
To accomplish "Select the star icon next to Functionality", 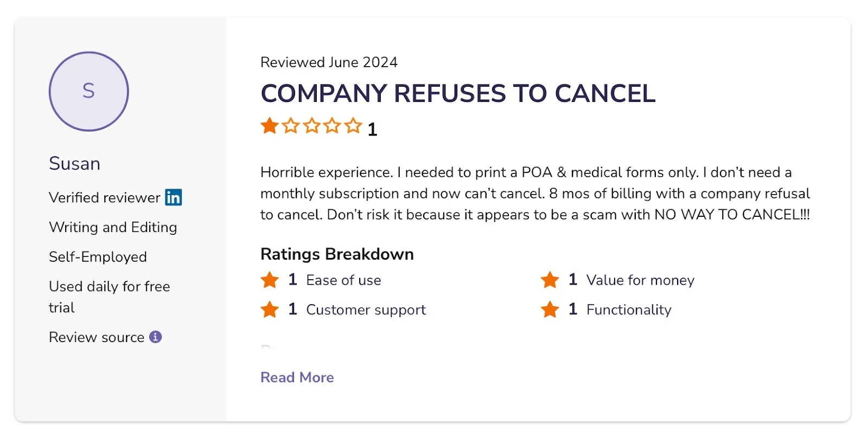I will pyautogui.click(x=550, y=309).
